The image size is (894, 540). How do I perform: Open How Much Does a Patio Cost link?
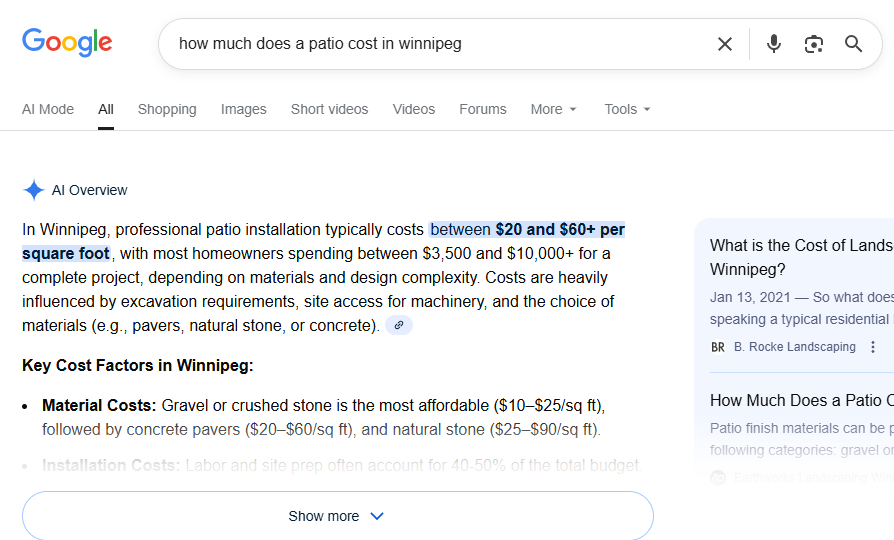[801, 400]
